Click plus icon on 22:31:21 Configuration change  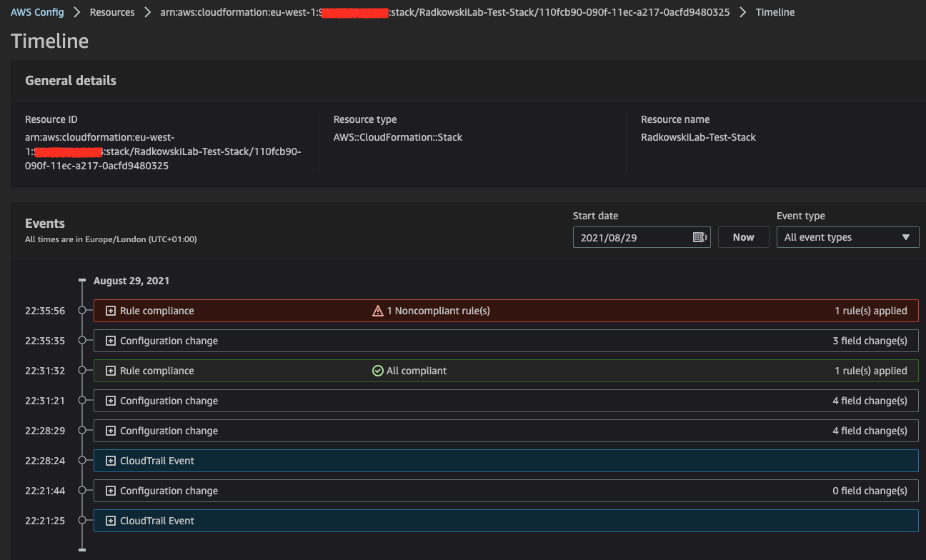coord(111,401)
